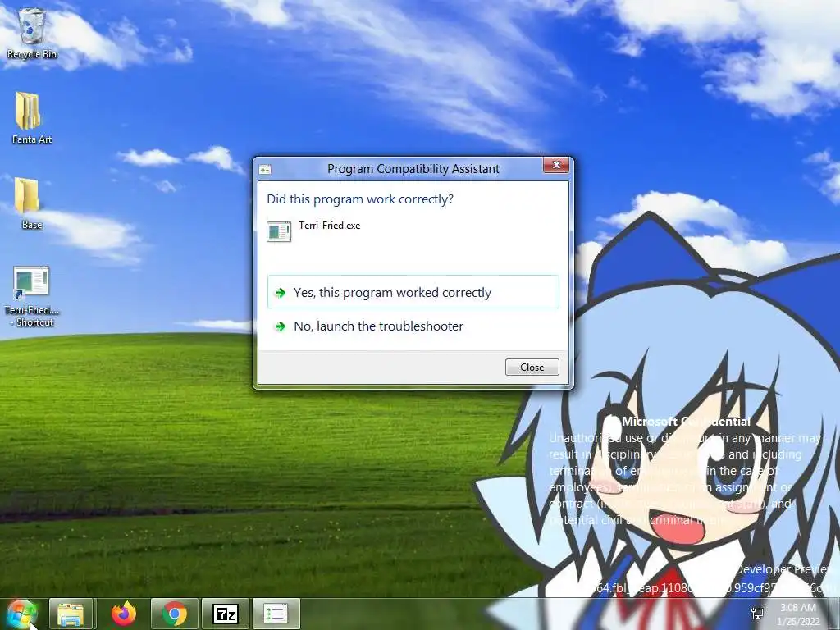This screenshot has height=630, width=840.
Task: Click the Close button in the dialog
Action: pyautogui.click(x=532, y=367)
